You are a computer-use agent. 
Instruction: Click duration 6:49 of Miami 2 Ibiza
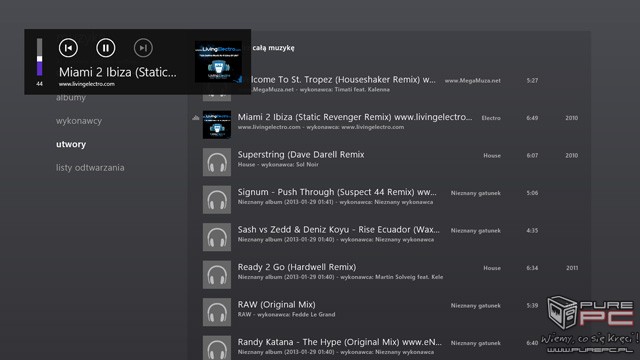(x=532, y=118)
